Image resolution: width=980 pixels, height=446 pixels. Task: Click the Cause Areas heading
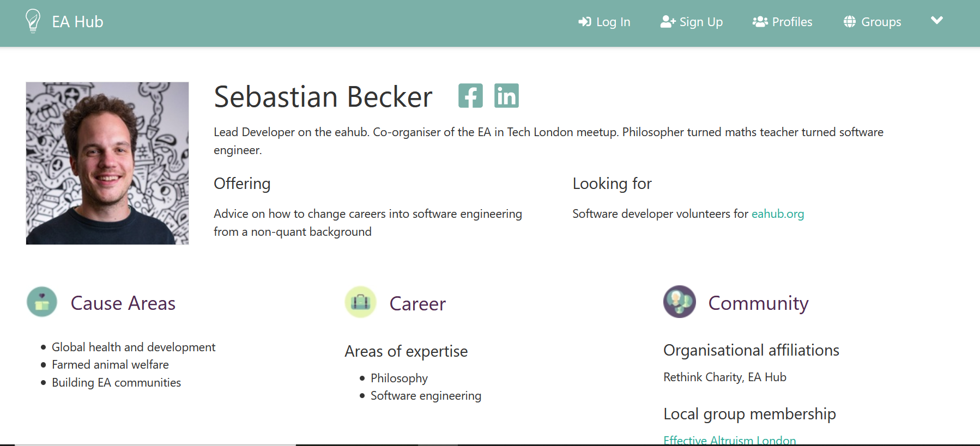[123, 303]
